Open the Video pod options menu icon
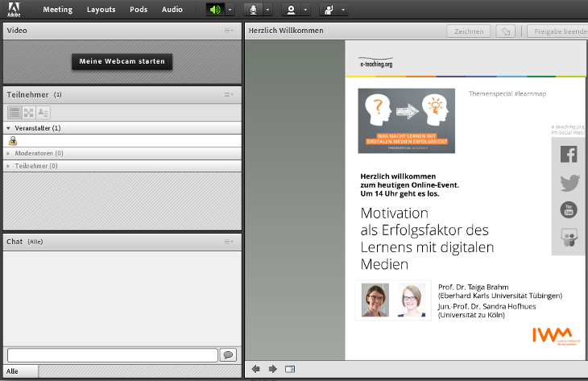This screenshot has height=381, width=588. pyautogui.click(x=229, y=31)
